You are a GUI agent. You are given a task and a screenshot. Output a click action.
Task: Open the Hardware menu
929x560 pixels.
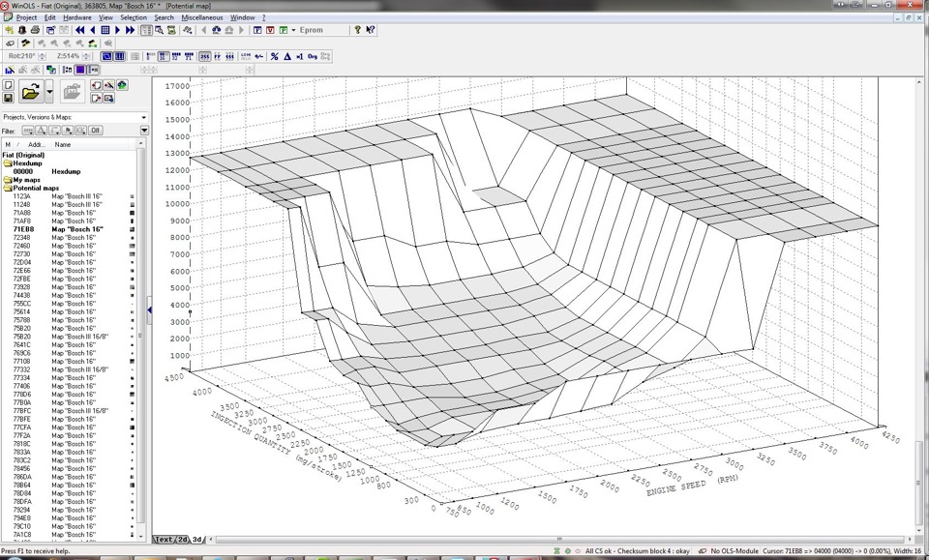point(77,17)
